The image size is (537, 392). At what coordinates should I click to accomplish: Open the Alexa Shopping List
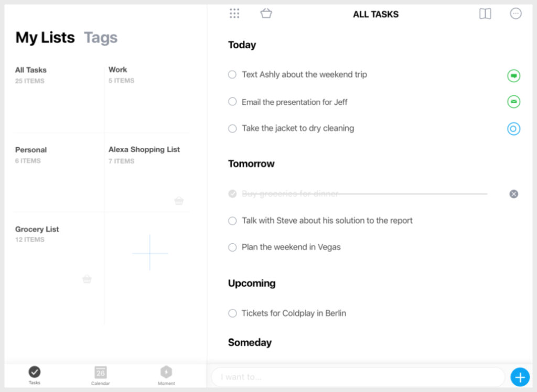(x=148, y=173)
